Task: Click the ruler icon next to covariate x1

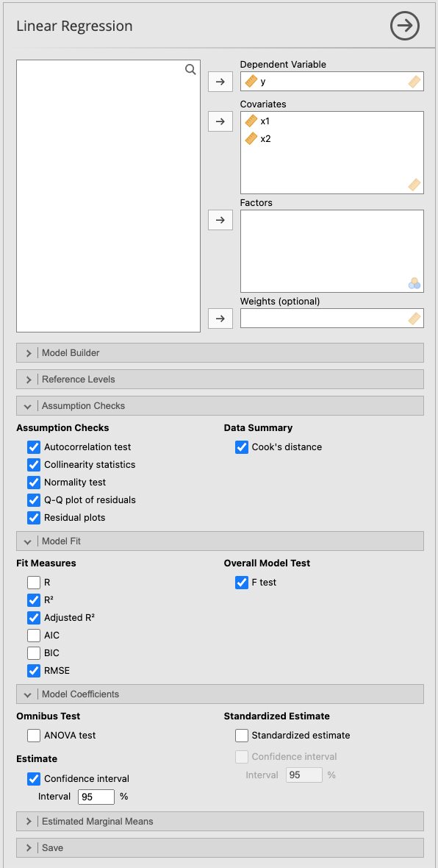Action: (251, 122)
